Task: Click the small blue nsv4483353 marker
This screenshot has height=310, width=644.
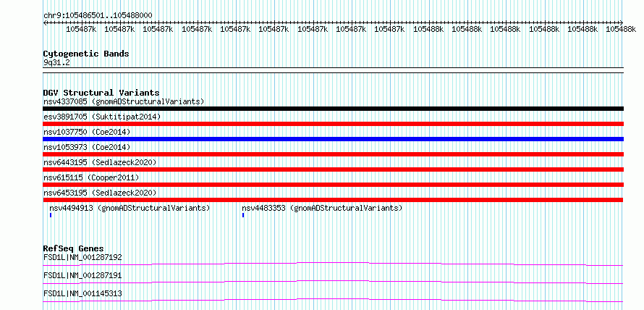Action: click(x=243, y=215)
